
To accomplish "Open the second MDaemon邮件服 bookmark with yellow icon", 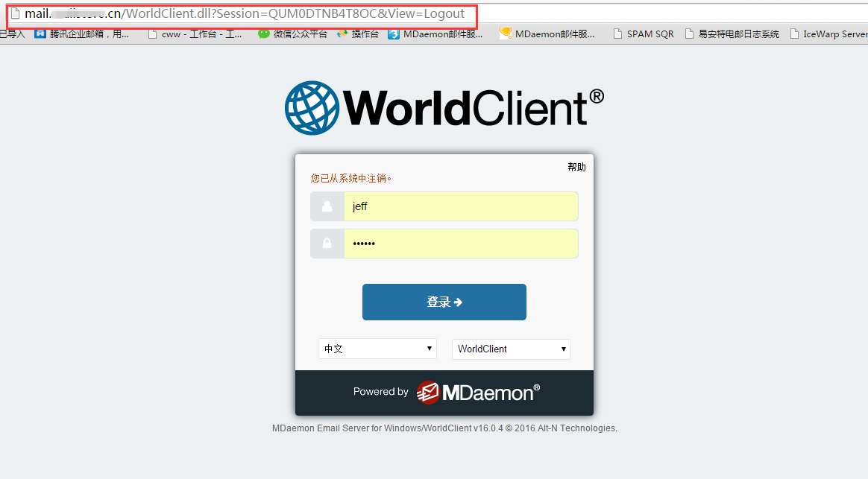I will click(547, 34).
